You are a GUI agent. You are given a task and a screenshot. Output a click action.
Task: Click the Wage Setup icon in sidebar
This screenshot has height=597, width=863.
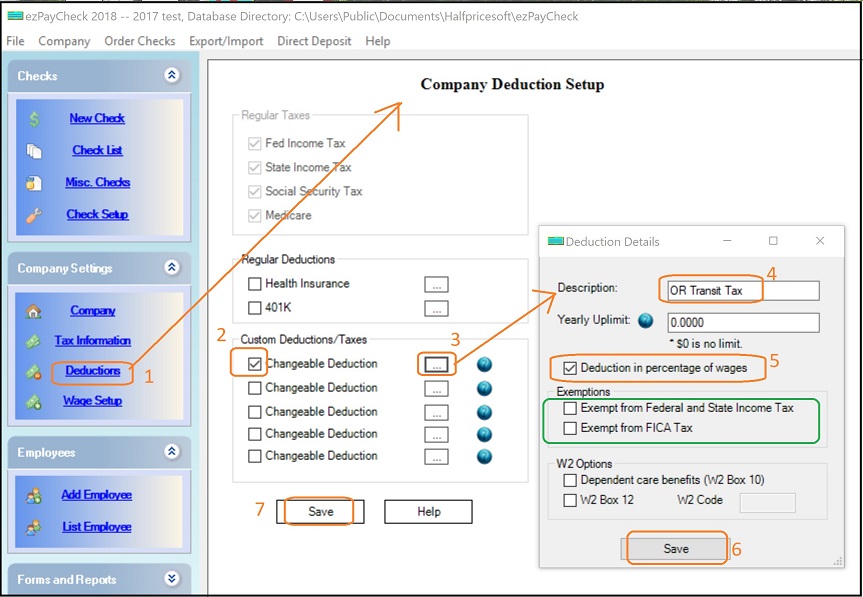coord(34,401)
